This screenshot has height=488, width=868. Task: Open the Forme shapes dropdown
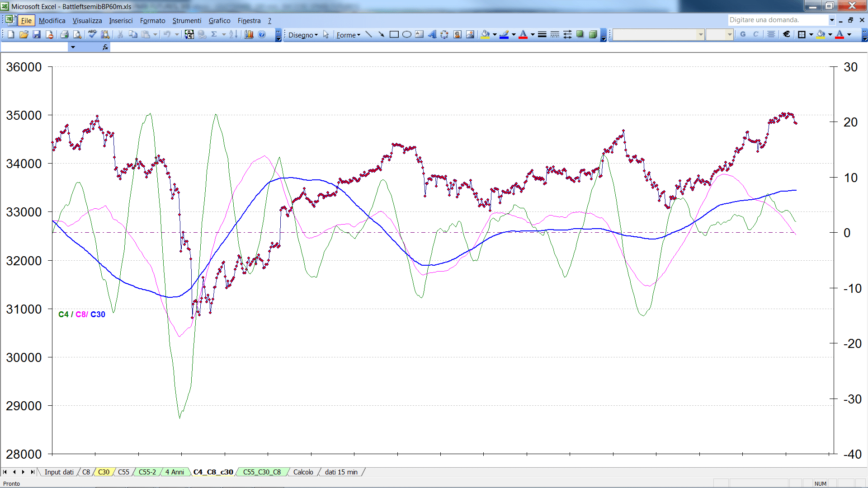[x=348, y=35]
